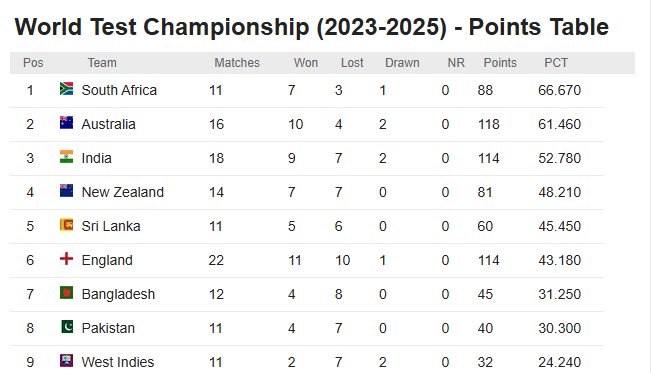Select the PCT column header
651x373 pixels.
click(556, 63)
